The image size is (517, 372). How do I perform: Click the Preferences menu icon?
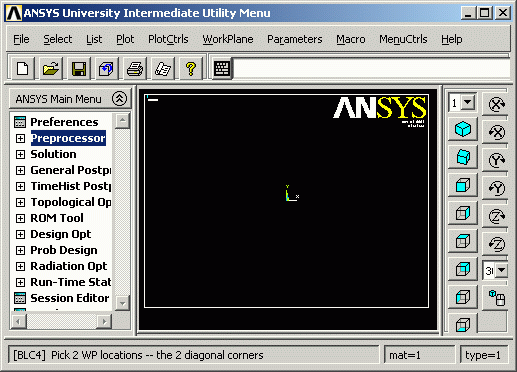20,122
